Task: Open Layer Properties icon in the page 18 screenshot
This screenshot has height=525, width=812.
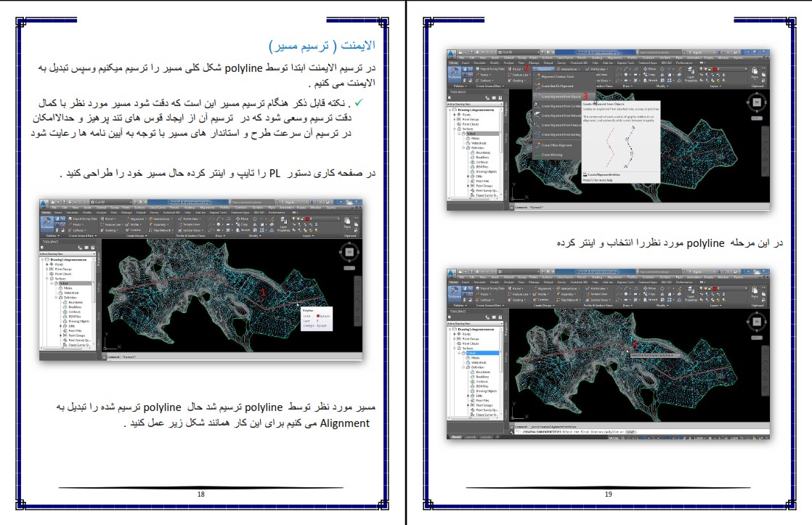Action: (x=283, y=224)
